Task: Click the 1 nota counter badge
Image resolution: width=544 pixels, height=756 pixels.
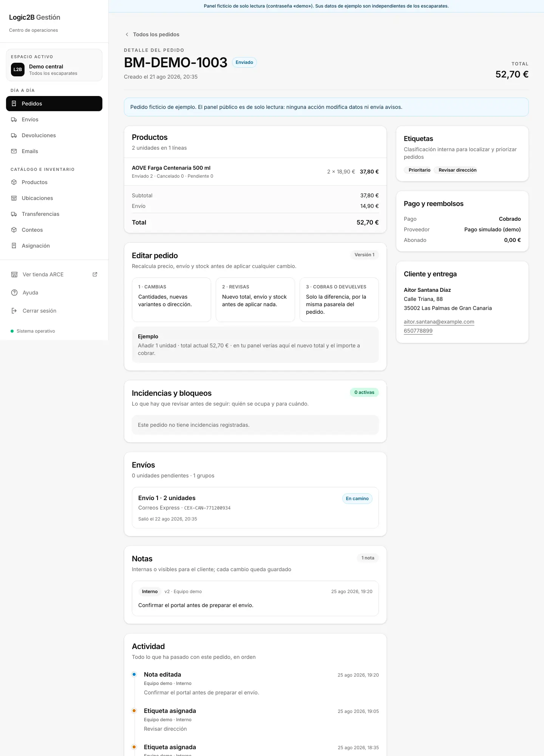Action: click(368, 558)
